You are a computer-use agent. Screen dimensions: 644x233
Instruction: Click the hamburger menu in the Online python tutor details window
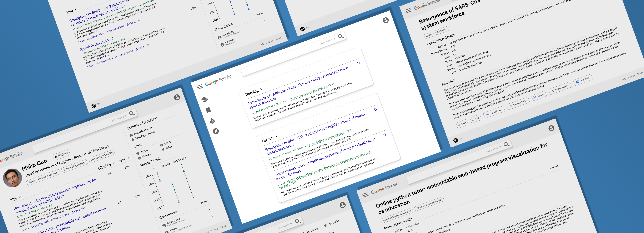[x=365, y=195]
